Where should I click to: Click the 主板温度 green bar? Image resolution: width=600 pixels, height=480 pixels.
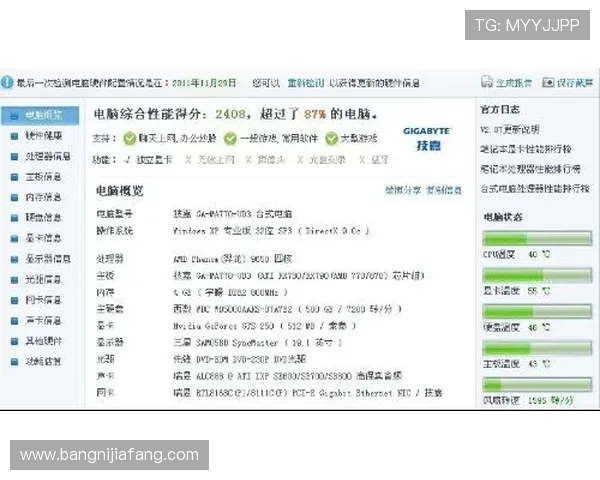[x=537, y=348]
